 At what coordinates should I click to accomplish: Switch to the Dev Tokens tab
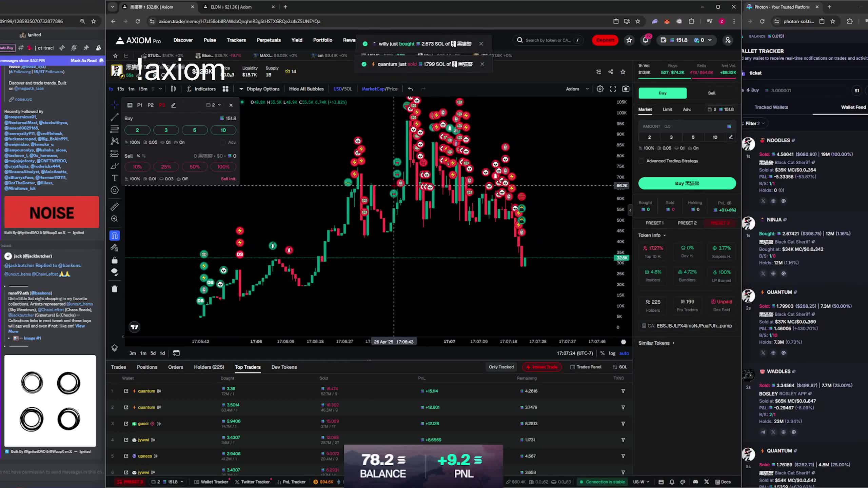tap(284, 367)
